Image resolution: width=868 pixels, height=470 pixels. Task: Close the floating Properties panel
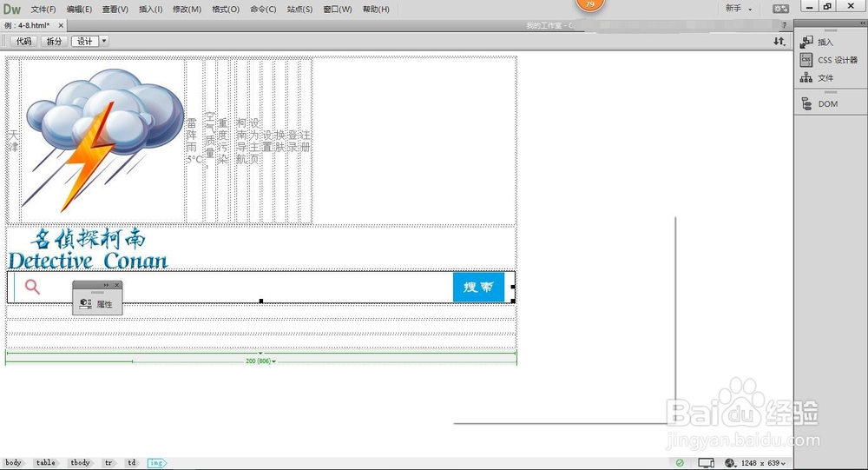117,285
